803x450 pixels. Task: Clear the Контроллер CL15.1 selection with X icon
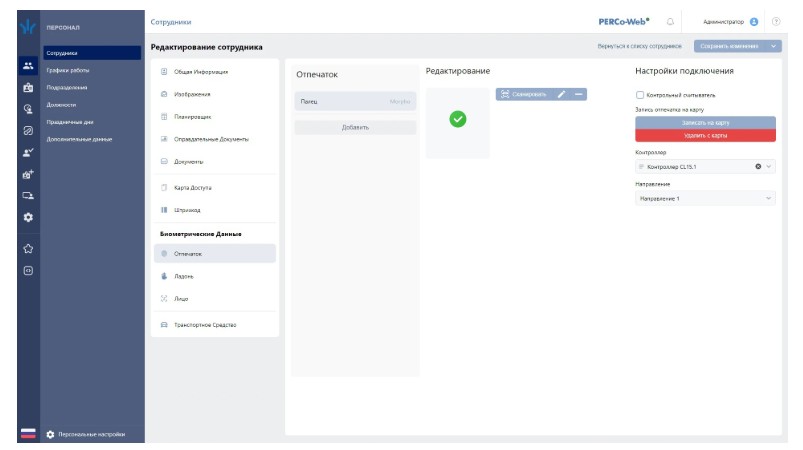click(758, 166)
